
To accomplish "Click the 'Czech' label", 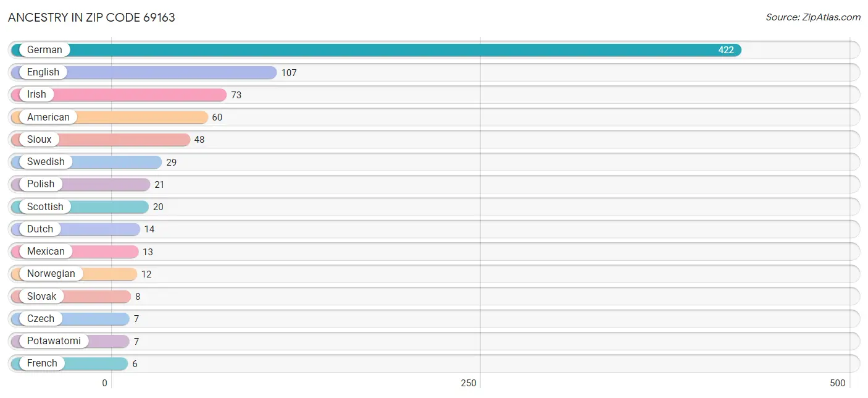I will 41,319.
